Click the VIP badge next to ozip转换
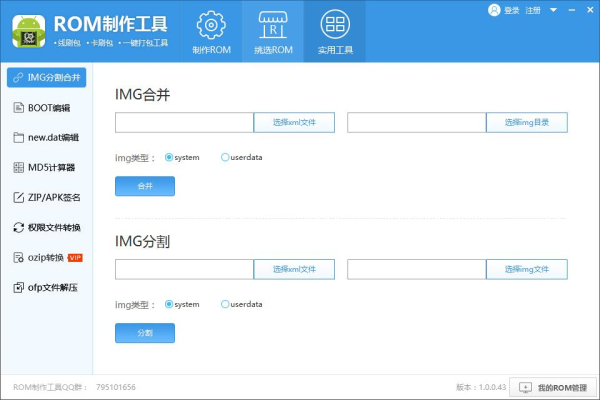This screenshot has width=600, height=400. (75, 258)
